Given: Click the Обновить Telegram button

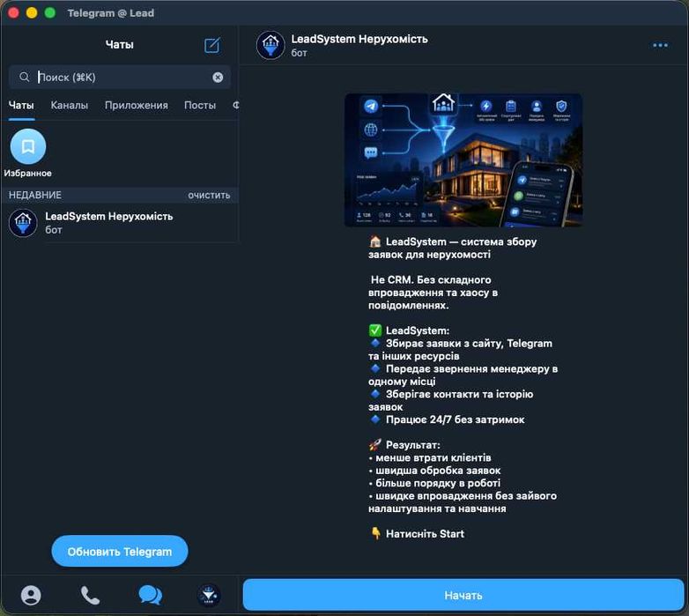Looking at the screenshot, I should 120,552.
